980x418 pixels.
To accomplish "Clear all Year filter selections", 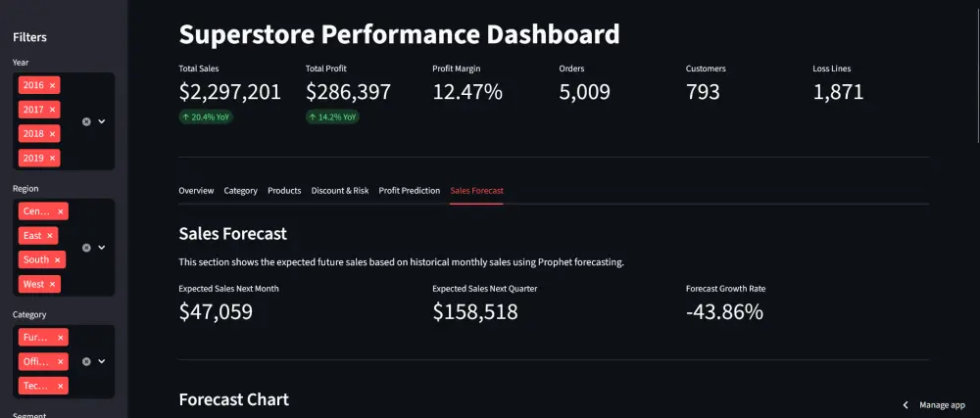I will [86, 121].
